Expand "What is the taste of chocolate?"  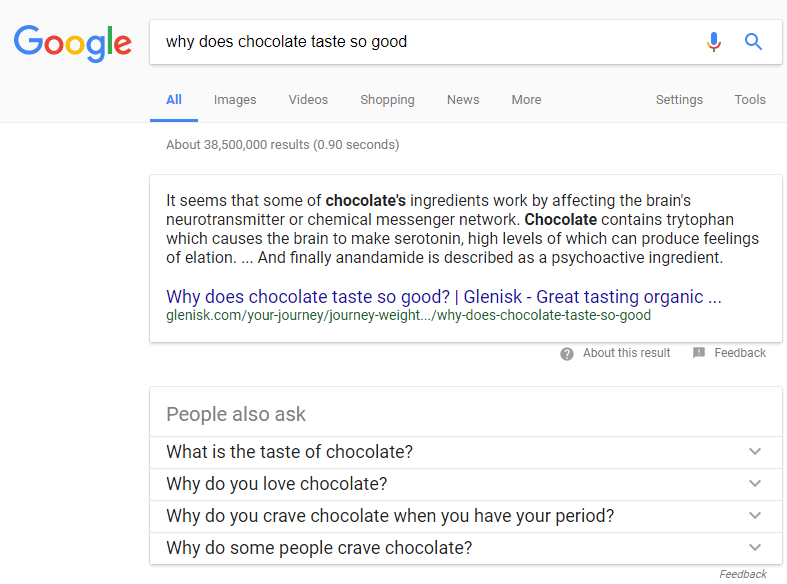pyautogui.click(x=755, y=452)
